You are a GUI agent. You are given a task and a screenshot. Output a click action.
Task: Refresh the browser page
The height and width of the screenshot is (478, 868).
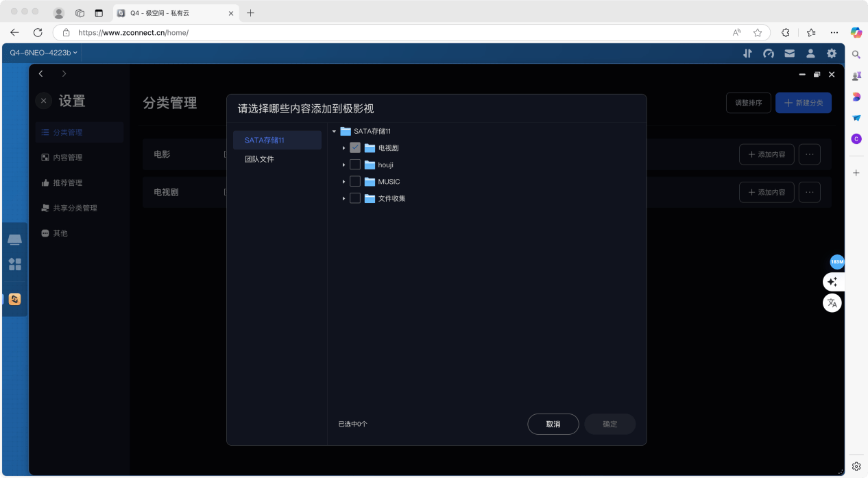tap(38, 32)
